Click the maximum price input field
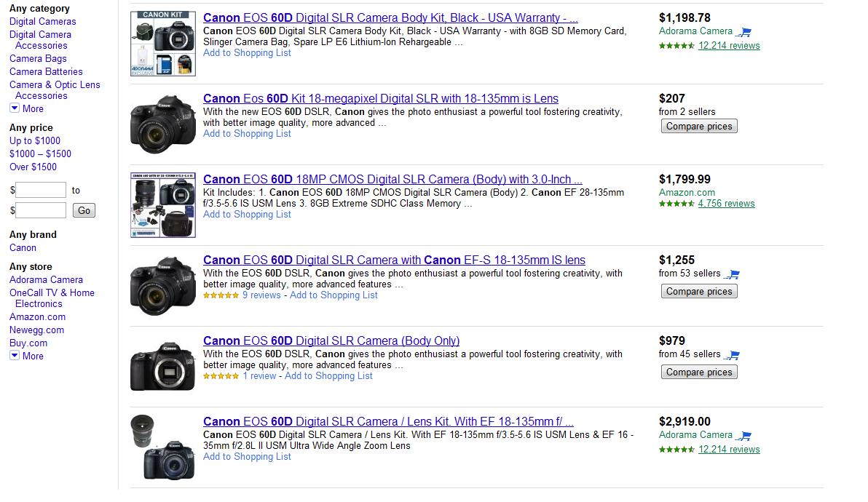 tap(41, 210)
